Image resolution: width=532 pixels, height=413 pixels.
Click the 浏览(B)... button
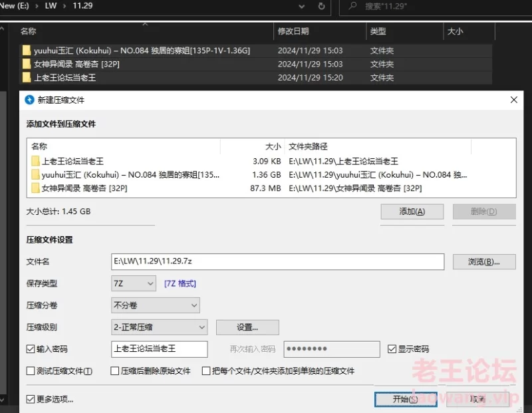pyautogui.click(x=484, y=261)
